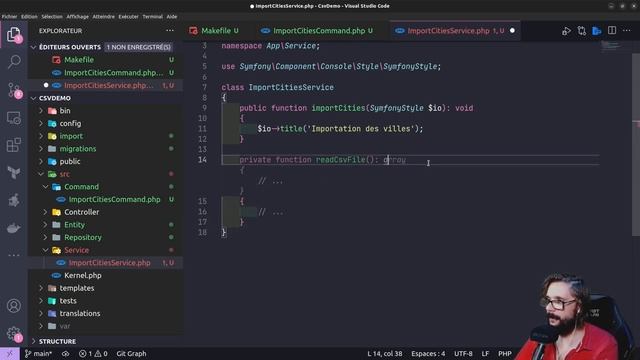Split the editor to the right
The height and width of the screenshot is (360, 640).
612,31
